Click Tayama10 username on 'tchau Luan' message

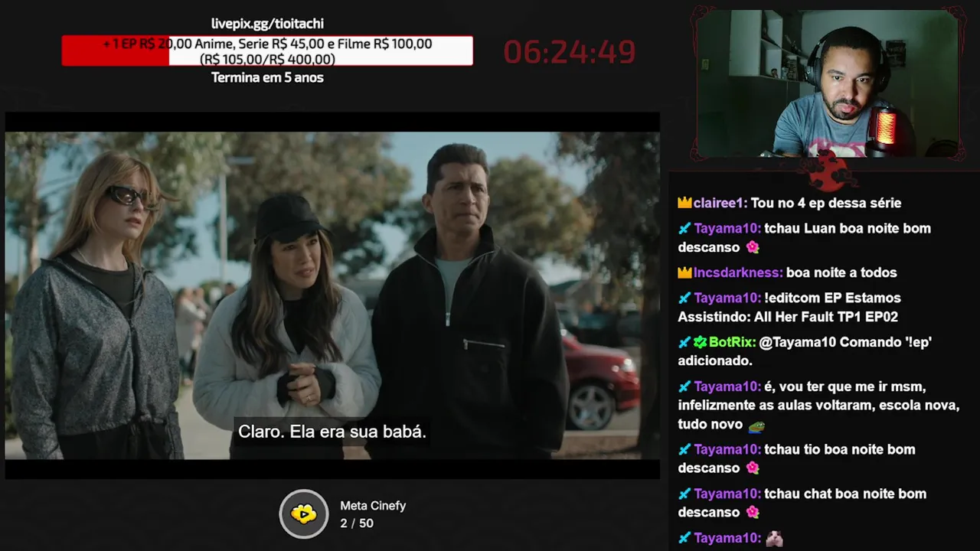pos(727,228)
